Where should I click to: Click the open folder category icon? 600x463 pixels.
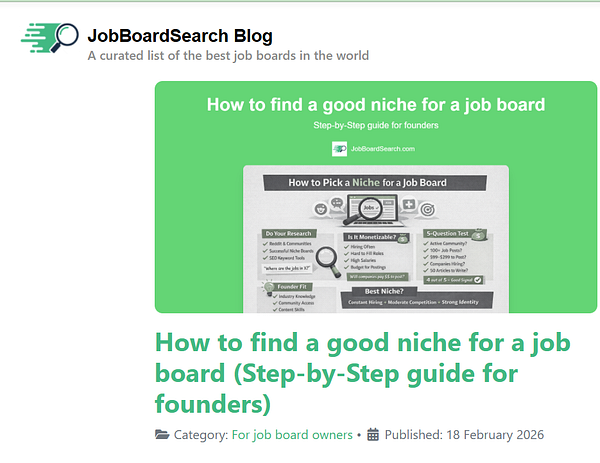(x=162, y=435)
